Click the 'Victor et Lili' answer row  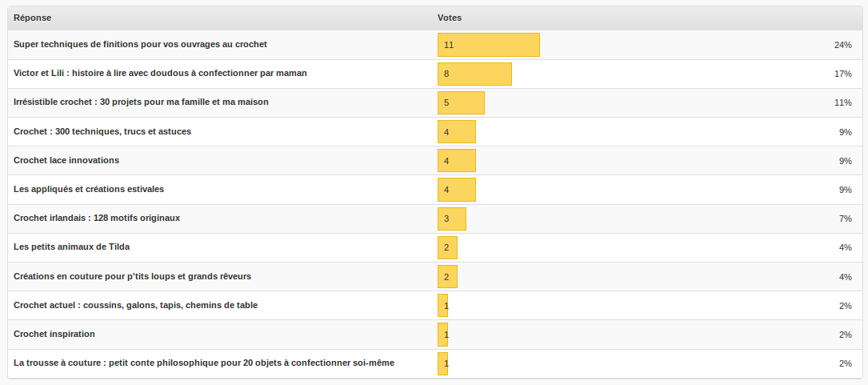pyautogui.click(x=160, y=73)
